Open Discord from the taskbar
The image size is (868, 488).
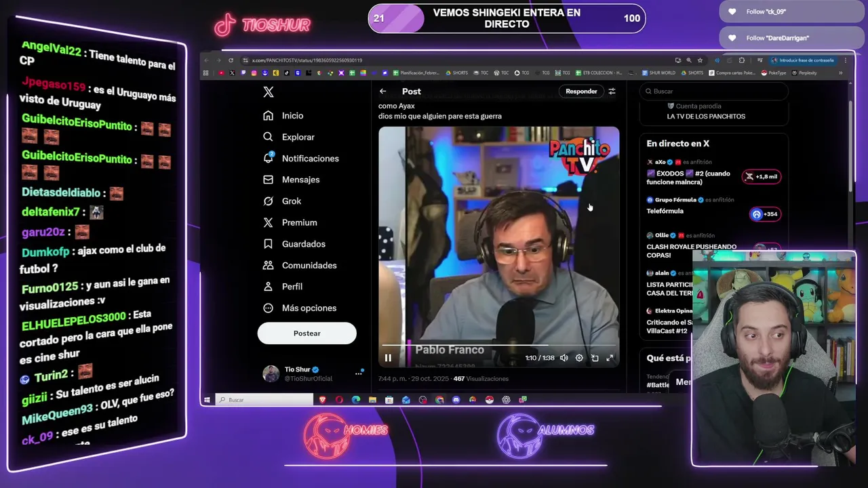point(456,400)
